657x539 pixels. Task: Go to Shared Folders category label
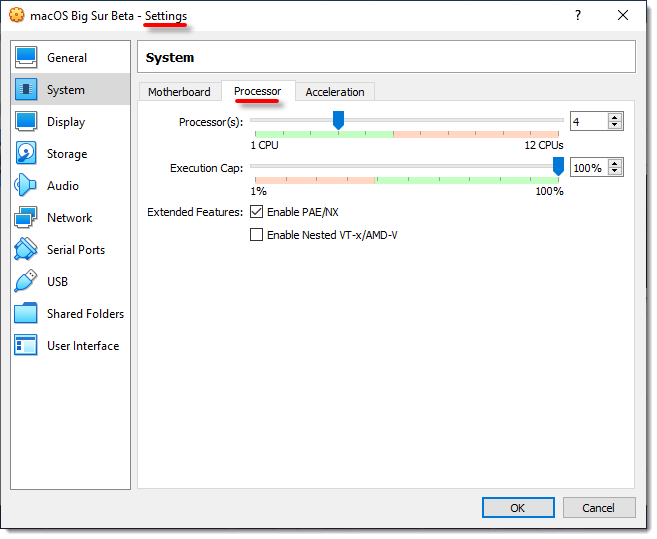[x=85, y=314]
